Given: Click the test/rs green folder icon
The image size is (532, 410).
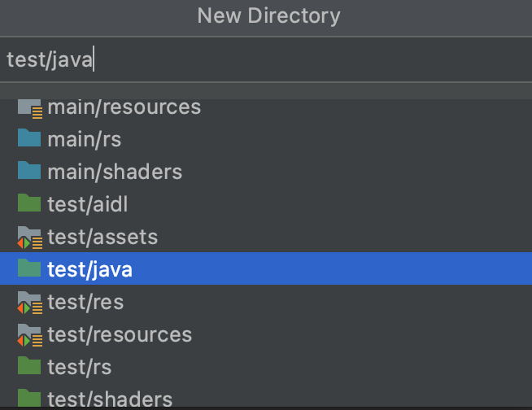Looking at the screenshot, I should click(x=29, y=367).
